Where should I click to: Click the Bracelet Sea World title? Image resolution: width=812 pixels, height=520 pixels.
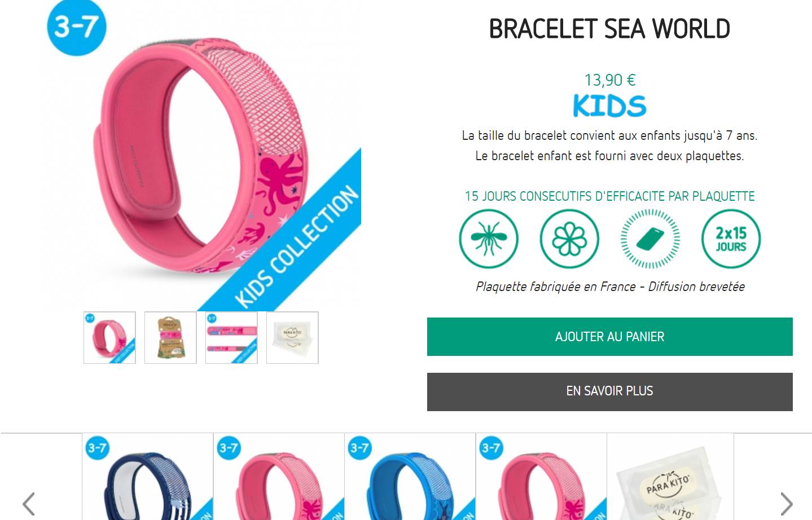coord(609,29)
